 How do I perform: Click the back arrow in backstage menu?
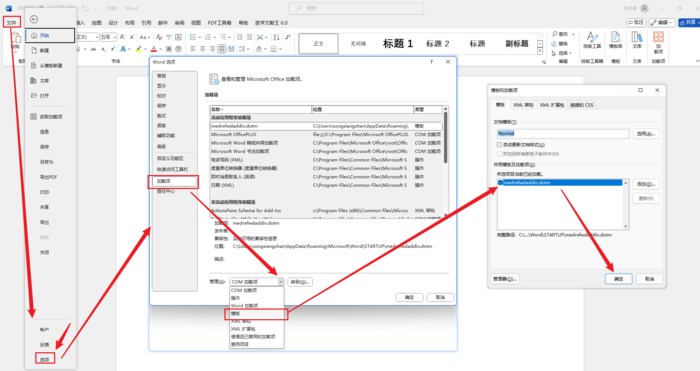tap(34, 19)
